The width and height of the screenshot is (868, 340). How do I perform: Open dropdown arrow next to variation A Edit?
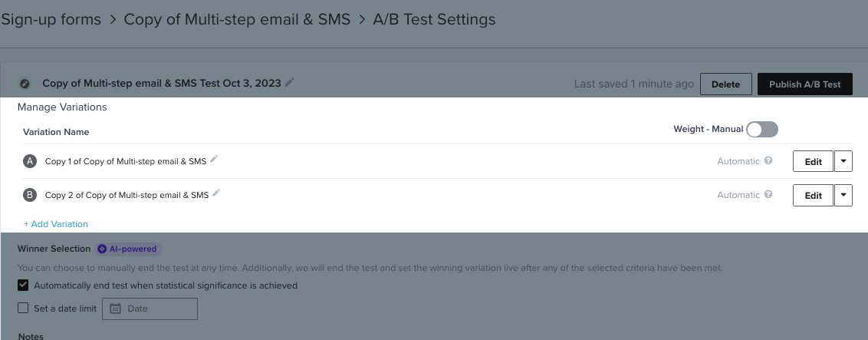843,161
